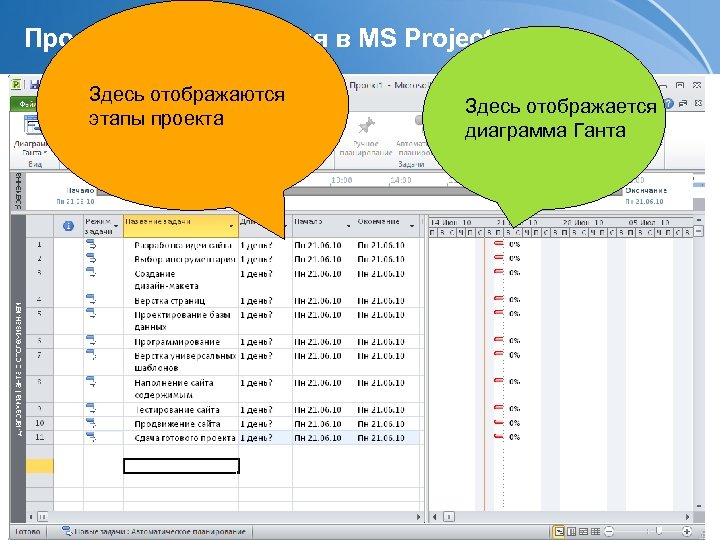Image resolution: width=720 pixels, height=540 pixels.
Task: Click finish date cell of row 11
Action: point(388,438)
